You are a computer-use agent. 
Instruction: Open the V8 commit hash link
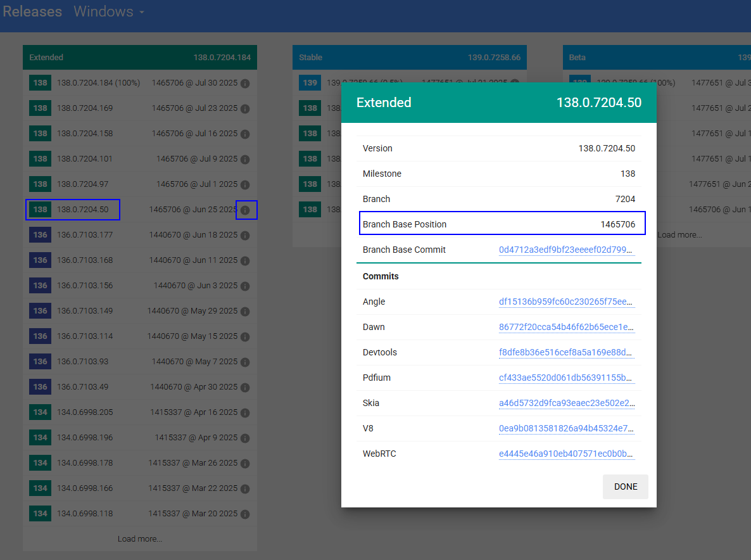tap(566, 428)
